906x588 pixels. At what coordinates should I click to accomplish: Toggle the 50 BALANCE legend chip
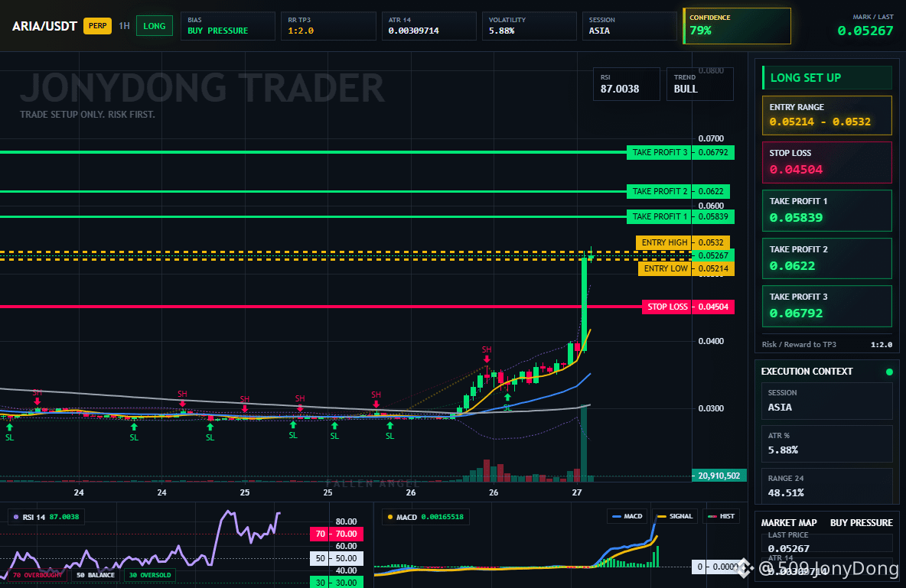click(x=96, y=575)
